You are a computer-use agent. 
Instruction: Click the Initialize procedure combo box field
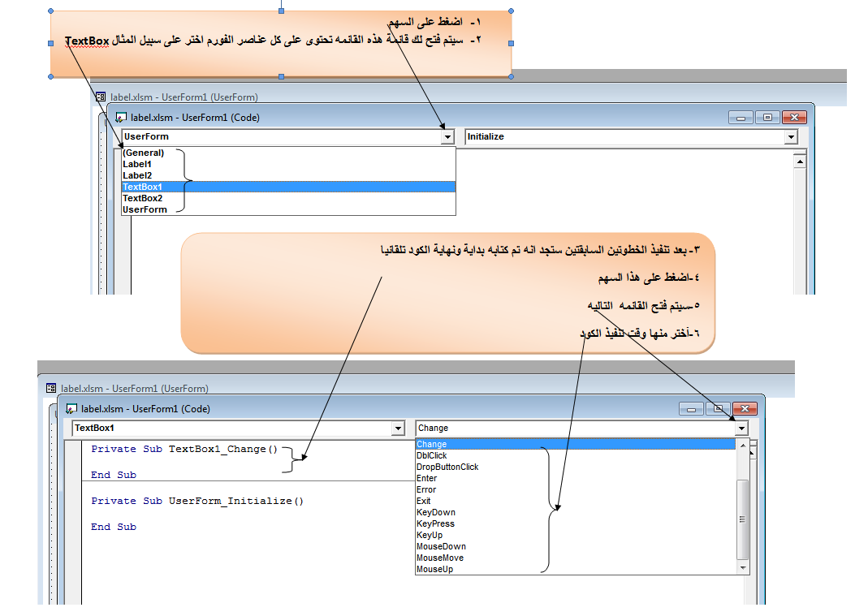[x=631, y=136]
